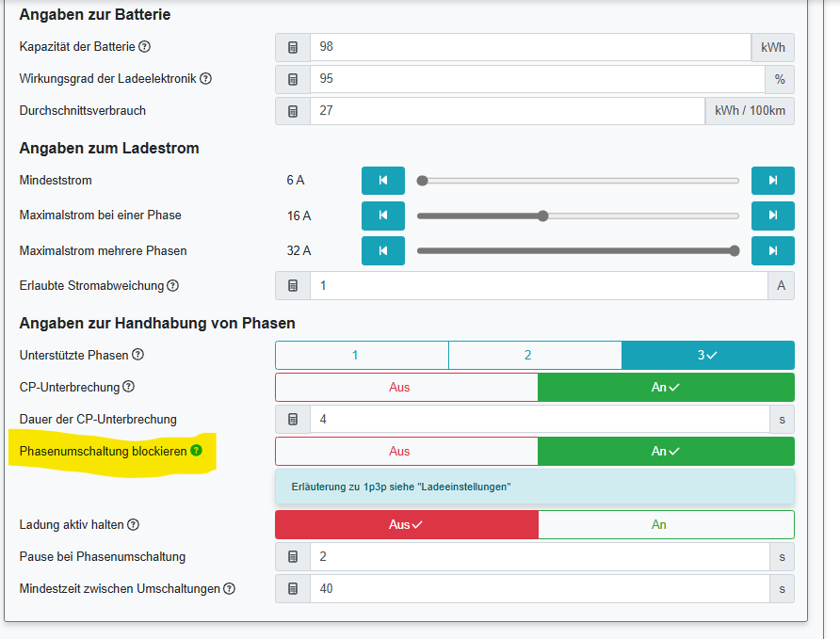The image size is (840, 639).
Task: Click the Pause bei Phasenumschaltung input field
Action: tap(539, 556)
